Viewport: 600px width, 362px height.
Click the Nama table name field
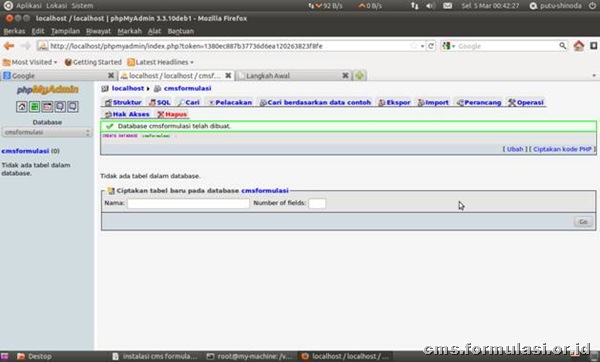188,203
